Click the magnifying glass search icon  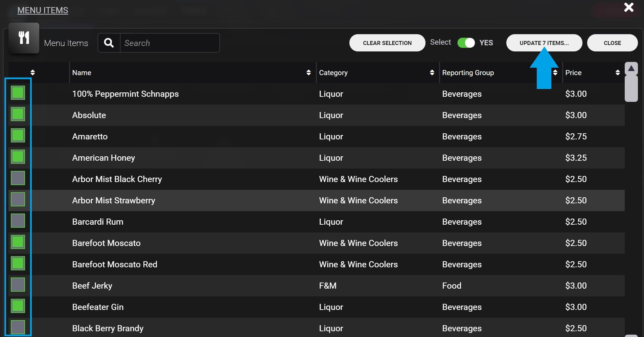109,43
